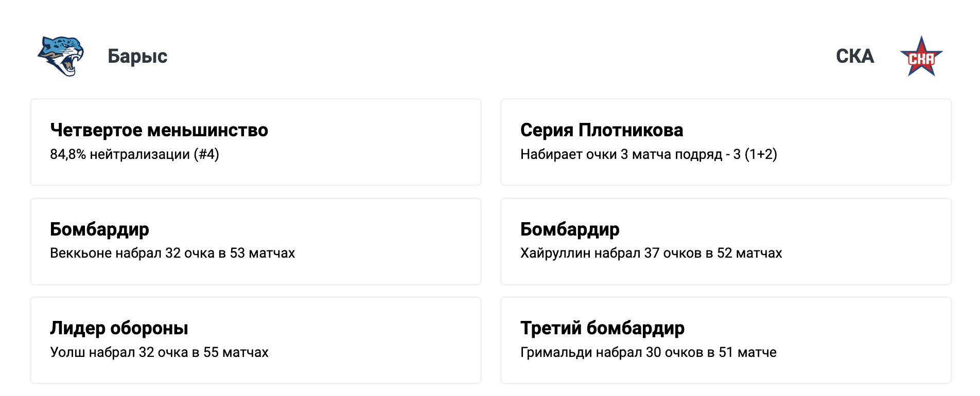Open the СКА team name link
Image resolution: width=980 pixels, height=396 pixels.
pyautogui.click(x=854, y=56)
